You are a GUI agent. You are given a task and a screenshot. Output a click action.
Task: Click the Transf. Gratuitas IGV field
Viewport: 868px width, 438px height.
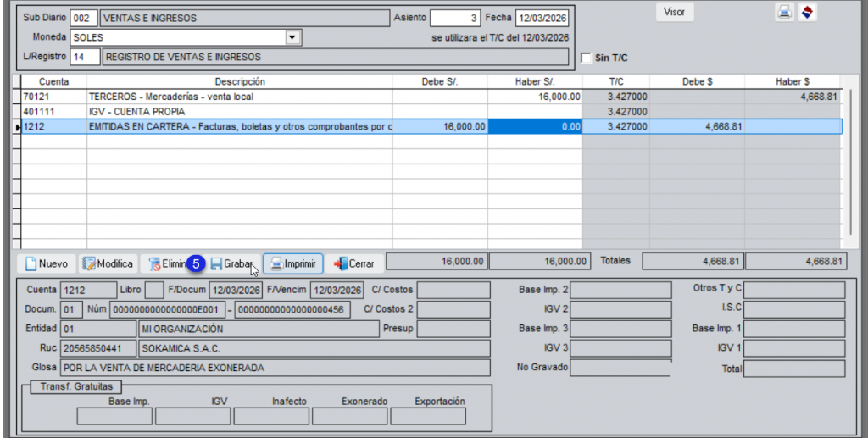coord(192,417)
